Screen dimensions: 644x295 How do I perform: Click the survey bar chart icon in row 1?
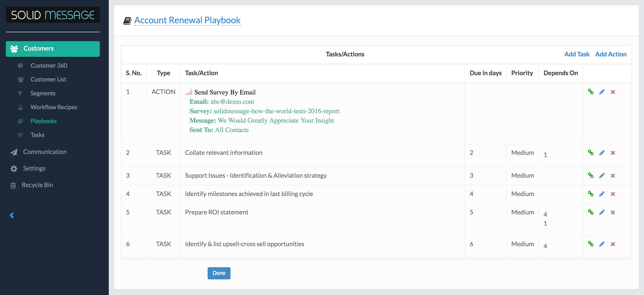188,92
